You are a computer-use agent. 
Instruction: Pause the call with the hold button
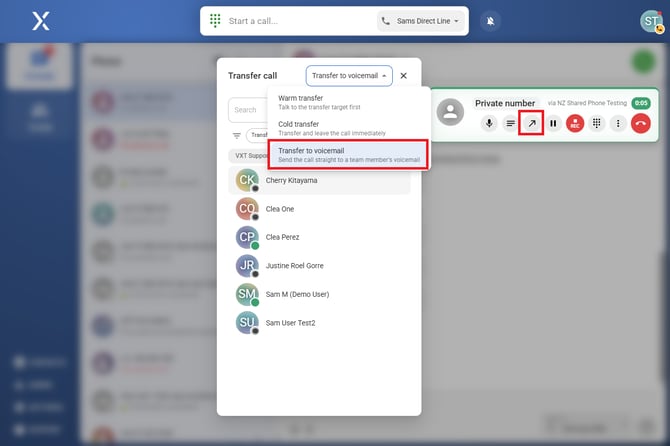pos(553,123)
